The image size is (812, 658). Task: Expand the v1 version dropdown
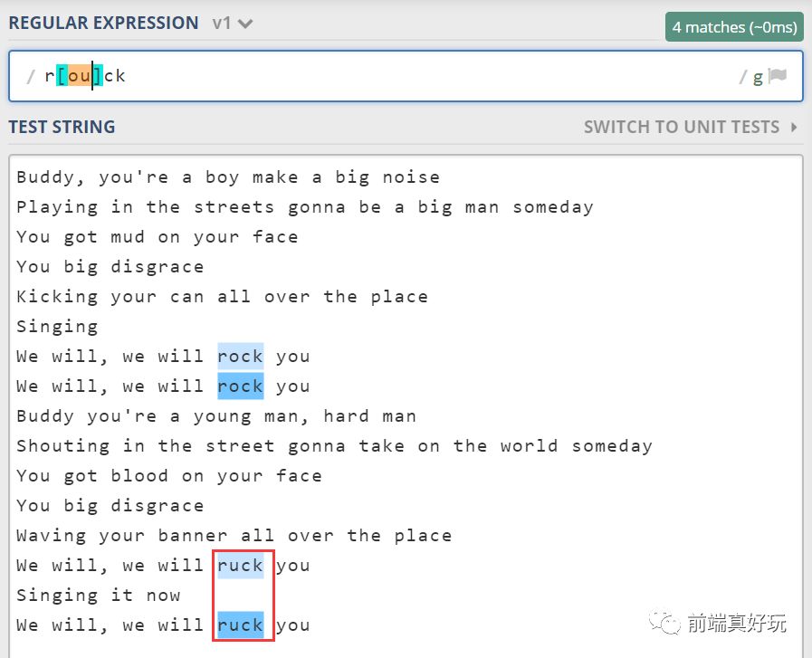(232, 24)
